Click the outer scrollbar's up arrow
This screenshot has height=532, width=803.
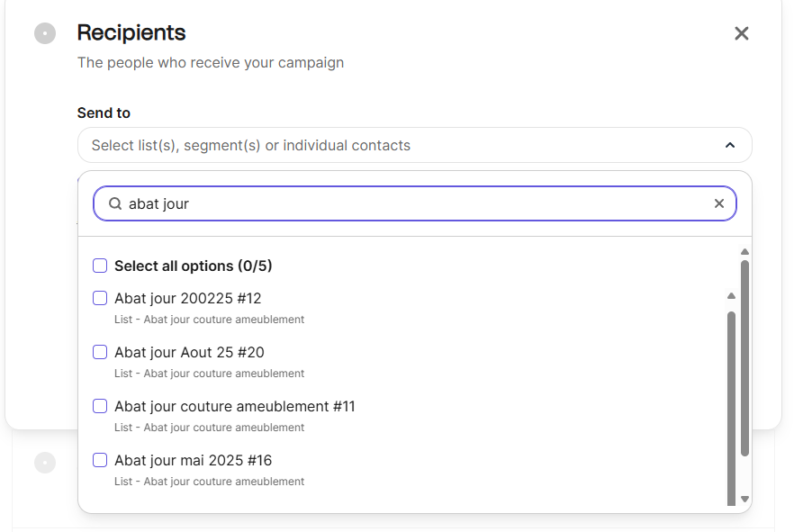tap(744, 252)
